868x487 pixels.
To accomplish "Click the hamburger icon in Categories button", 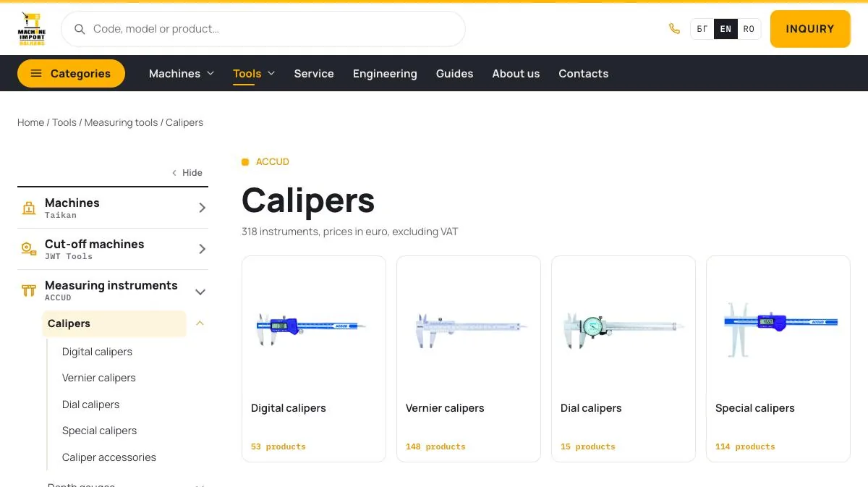I will 36,74.
